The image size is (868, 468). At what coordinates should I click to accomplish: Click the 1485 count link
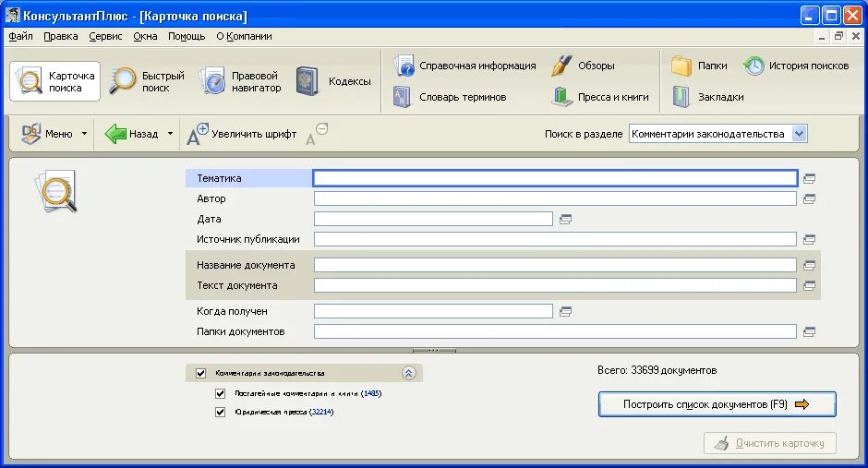click(x=372, y=393)
